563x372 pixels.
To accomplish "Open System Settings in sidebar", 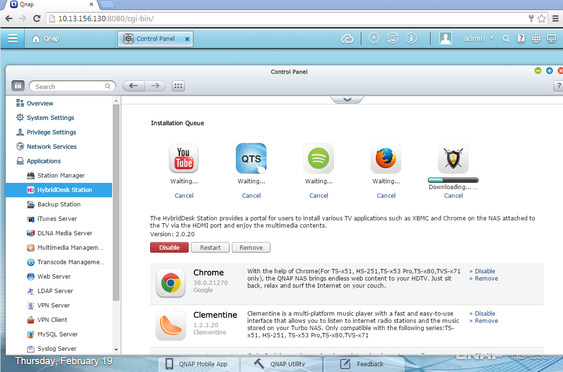I will 50,118.
